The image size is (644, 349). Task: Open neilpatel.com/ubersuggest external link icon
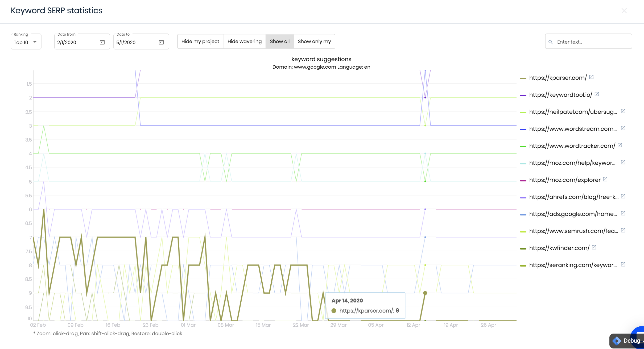click(x=623, y=111)
